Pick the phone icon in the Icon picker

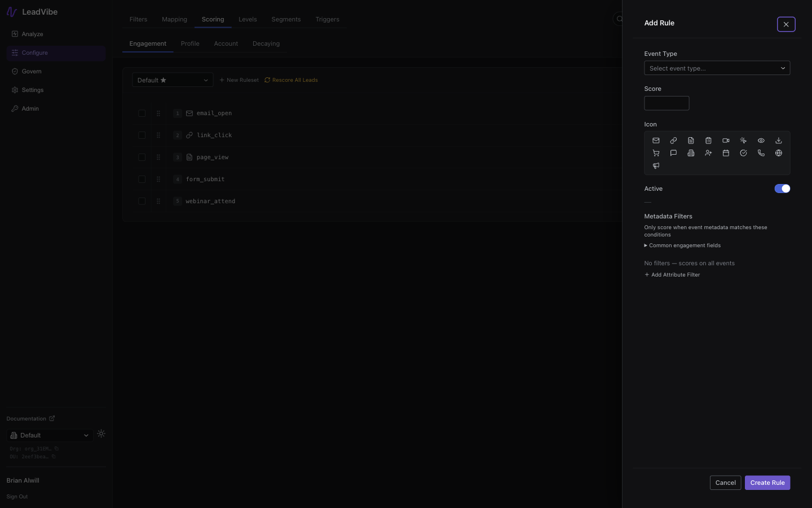[x=761, y=153]
